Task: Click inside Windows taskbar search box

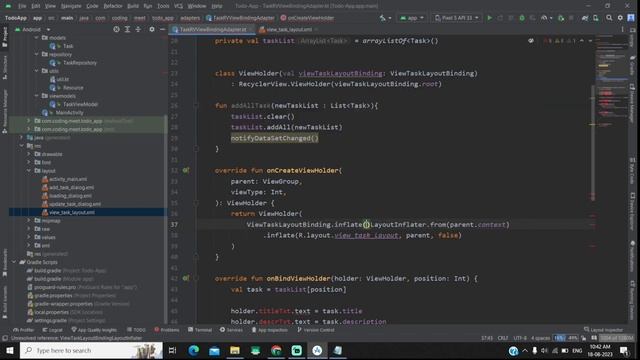Action: pos(91,350)
